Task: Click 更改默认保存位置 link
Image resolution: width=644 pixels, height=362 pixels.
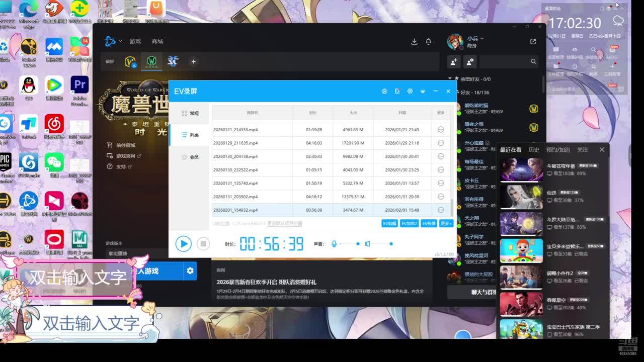Action: click(x=284, y=223)
